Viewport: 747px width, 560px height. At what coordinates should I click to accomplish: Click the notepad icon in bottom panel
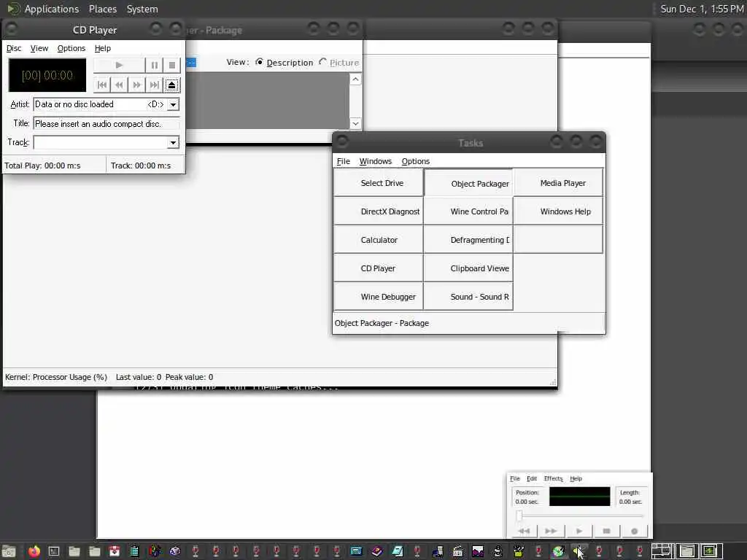tap(397, 551)
